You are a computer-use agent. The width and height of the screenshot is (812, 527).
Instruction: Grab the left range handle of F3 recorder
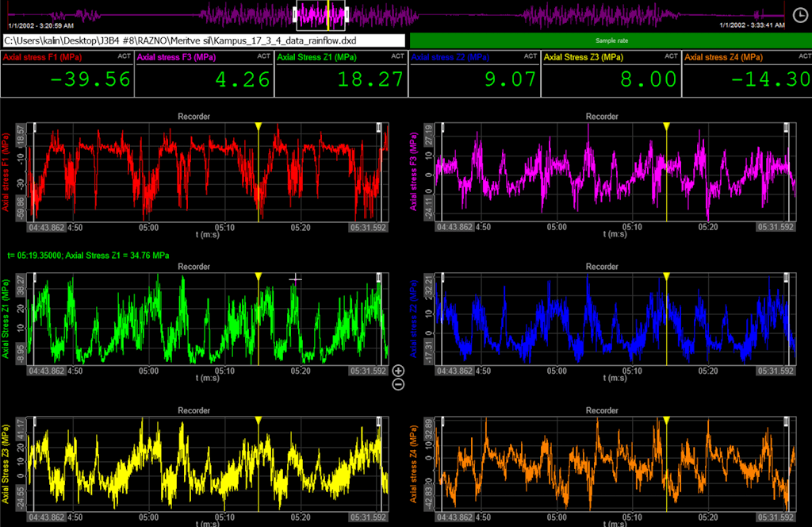442,128
